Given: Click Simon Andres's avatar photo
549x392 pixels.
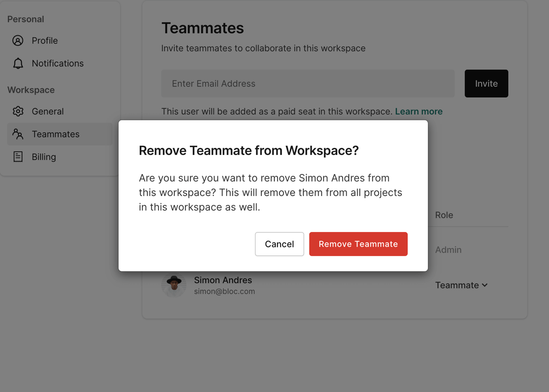Looking at the screenshot, I should click(x=174, y=285).
